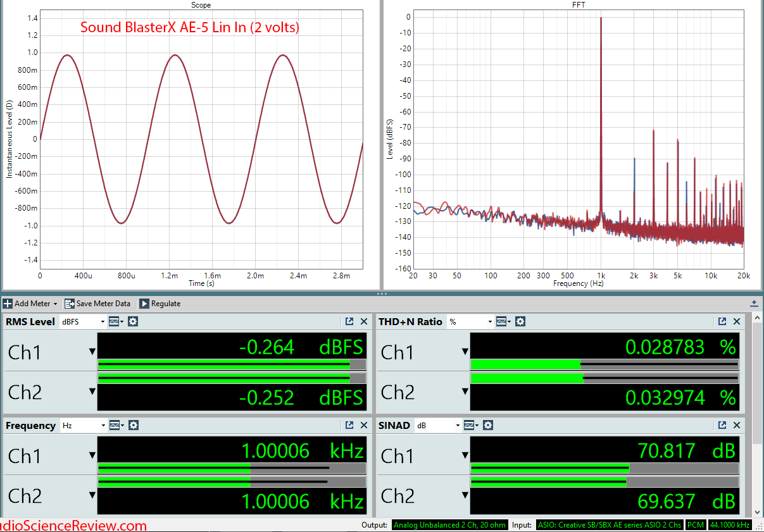Close the Frequency meter panel
The width and height of the screenshot is (764, 532).
(364, 426)
